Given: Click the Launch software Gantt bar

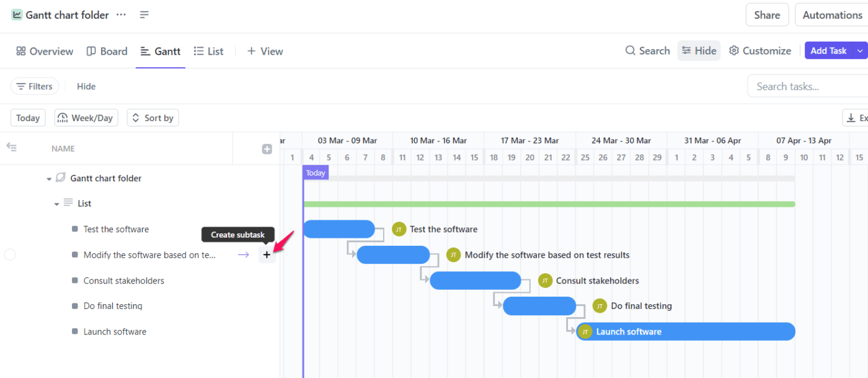Looking at the screenshot, I should point(686,331).
